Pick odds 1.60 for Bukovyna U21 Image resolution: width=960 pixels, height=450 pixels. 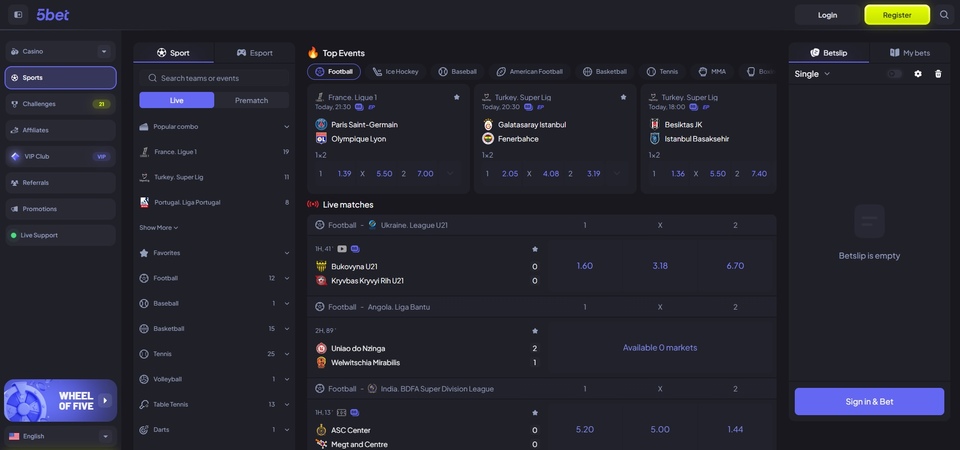pyautogui.click(x=585, y=266)
